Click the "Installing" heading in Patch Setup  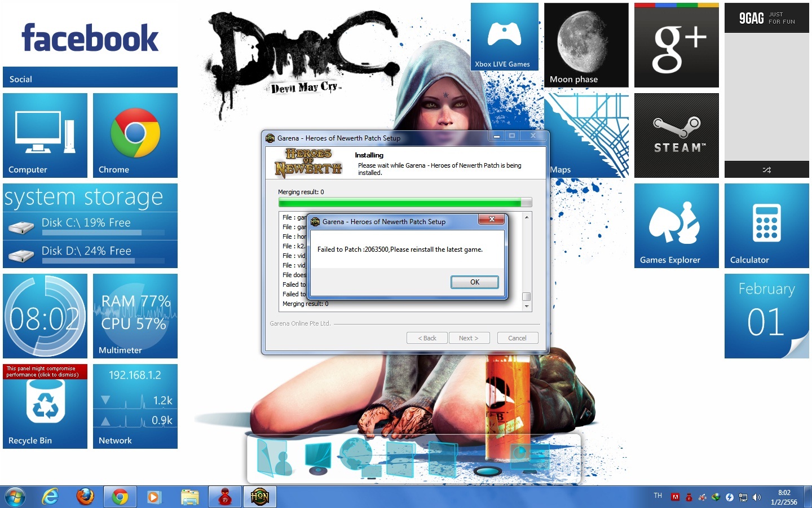coord(369,155)
